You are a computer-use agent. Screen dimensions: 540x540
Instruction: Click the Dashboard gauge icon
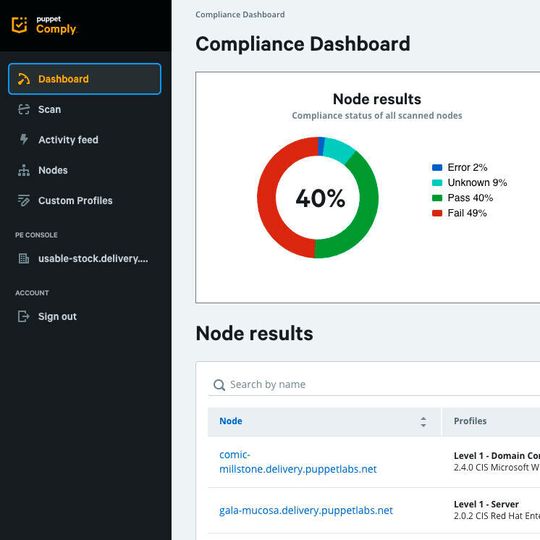(x=23, y=79)
